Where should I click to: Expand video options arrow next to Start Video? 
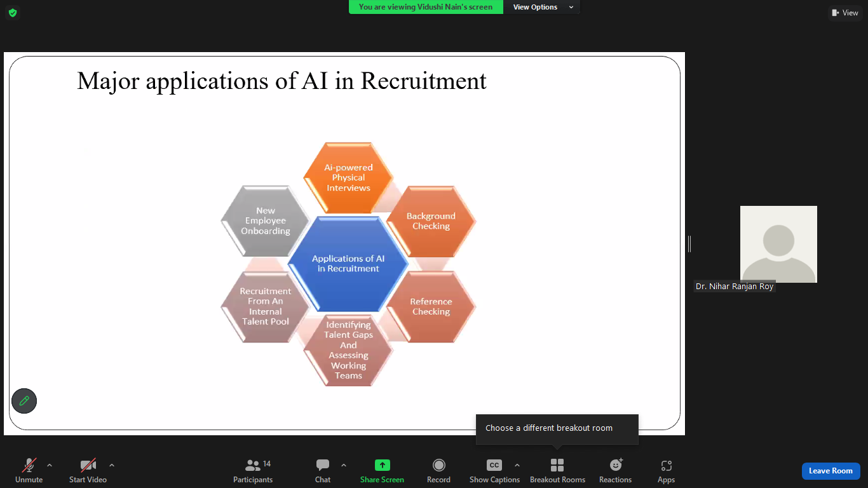pyautogui.click(x=112, y=465)
